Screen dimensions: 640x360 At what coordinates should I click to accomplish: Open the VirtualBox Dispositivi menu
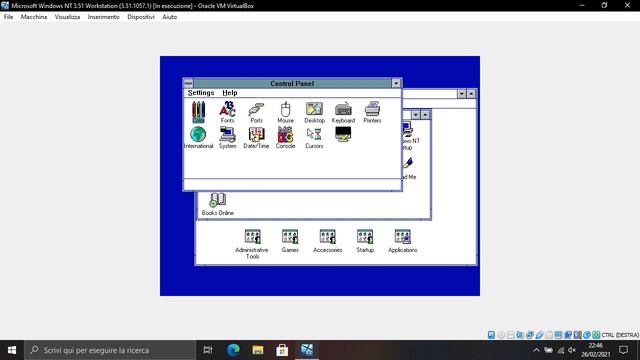pos(141,17)
